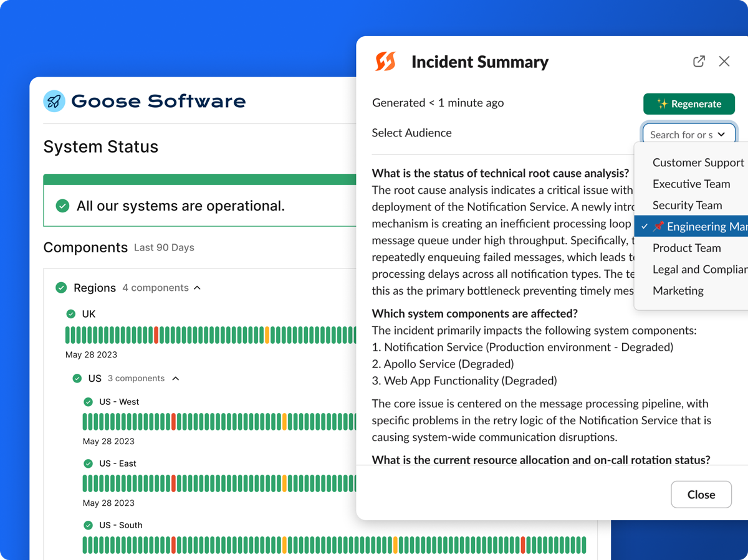The height and width of the screenshot is (560, 748).
Task: Click the green check beside All systems operational
Action: pyautogui.click(x=62, y=206)
